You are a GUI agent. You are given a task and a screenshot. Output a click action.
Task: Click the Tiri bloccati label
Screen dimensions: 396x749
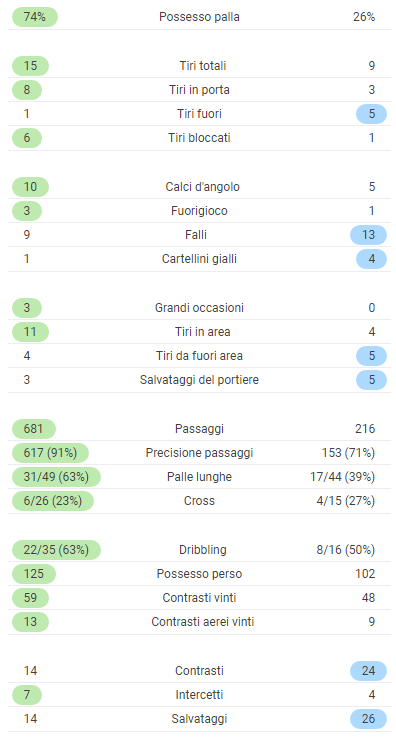[199, 138]
